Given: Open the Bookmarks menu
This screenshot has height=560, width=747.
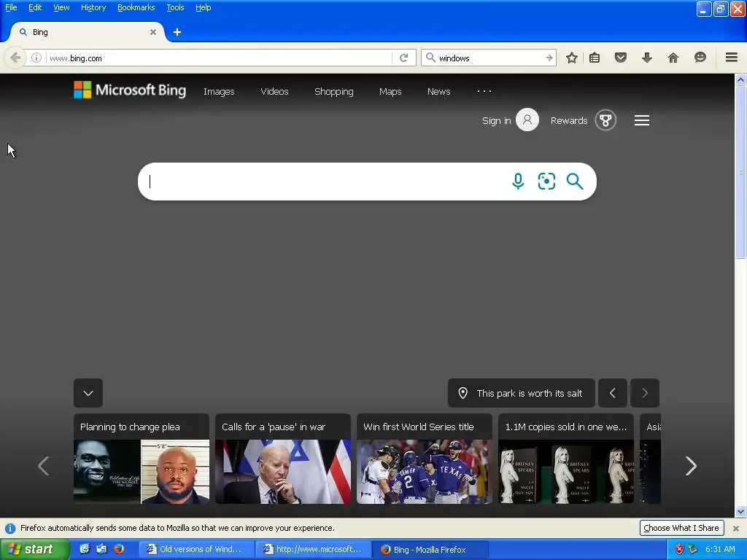Looking at the screenshot, I should pos(136,7).
